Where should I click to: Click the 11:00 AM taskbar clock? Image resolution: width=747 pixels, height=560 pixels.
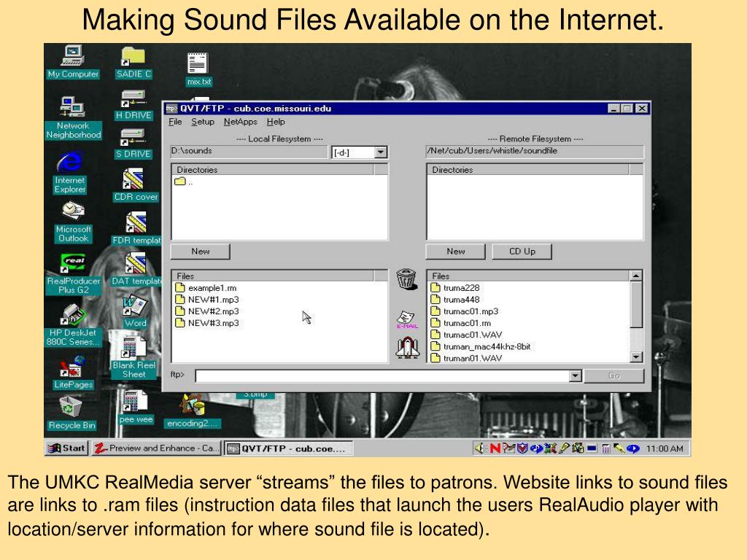pyautogui.click(x=665, y=448)
